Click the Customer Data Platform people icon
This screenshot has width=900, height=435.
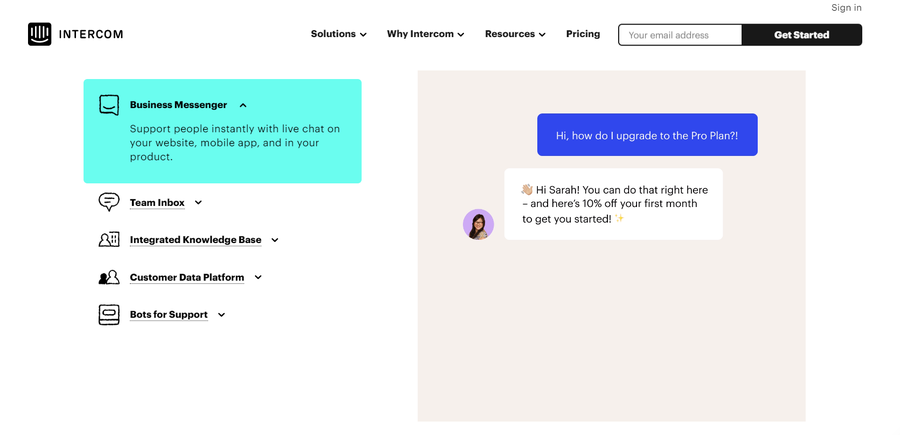point(109,277)
